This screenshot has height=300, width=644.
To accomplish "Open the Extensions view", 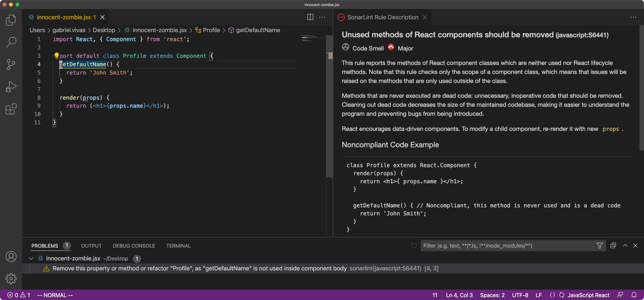I will click(x=11, y=109).
